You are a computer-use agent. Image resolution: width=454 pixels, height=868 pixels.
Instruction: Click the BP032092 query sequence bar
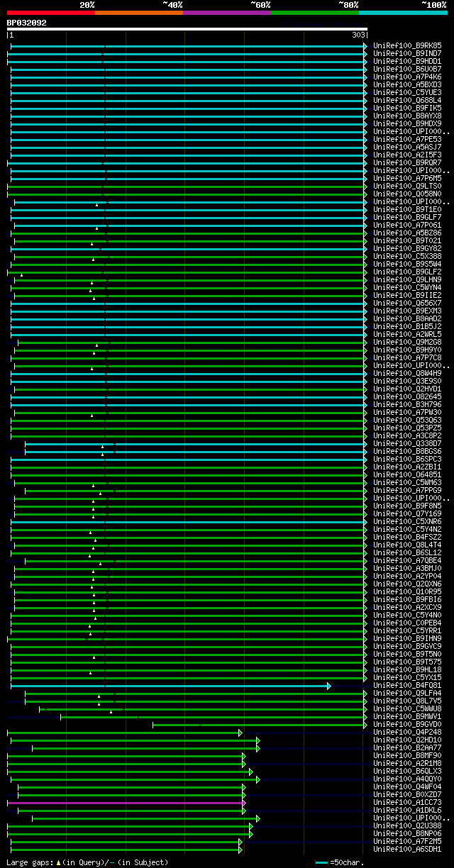pyautogui.click(x=187, y=30)
